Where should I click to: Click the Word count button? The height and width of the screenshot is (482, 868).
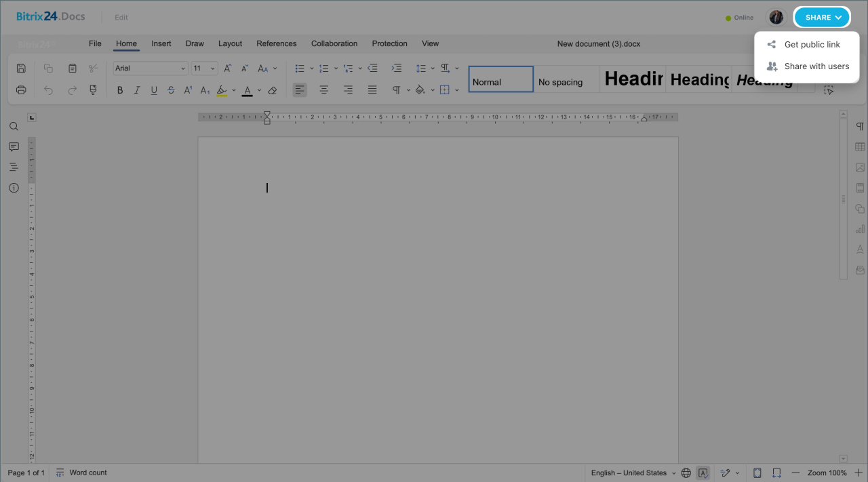tap(81, 473)
